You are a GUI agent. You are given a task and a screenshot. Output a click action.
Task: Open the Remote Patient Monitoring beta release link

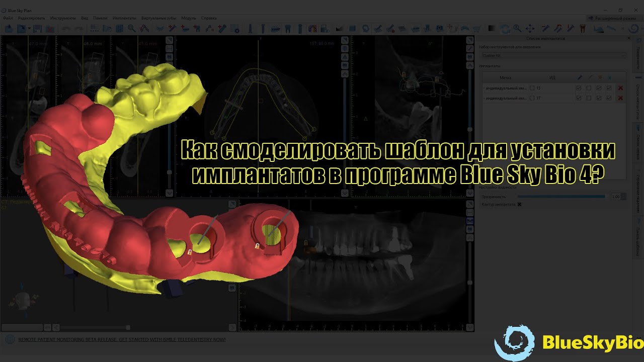pyautogui.click(x=122, y=339)
